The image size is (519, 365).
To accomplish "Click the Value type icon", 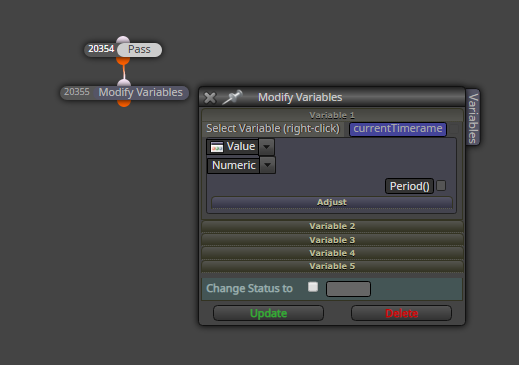I will click(217, 147).
